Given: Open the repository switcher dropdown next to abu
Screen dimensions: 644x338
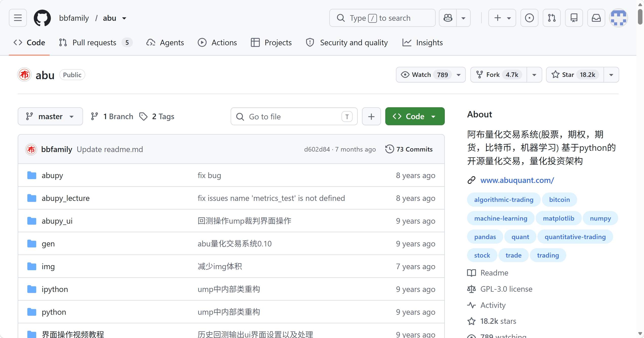Looking at the screenshot, I should [x=124, y=18].
